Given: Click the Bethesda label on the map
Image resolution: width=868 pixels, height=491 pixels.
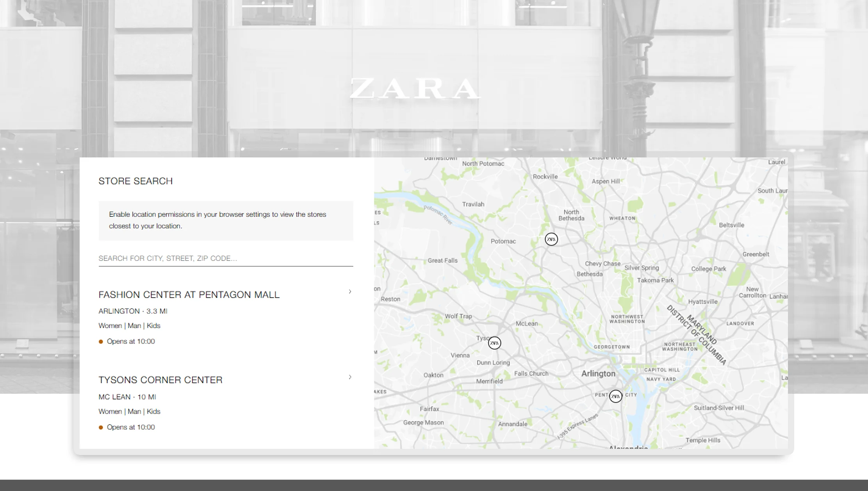Looking at the screenshot, I should click(x=590, y=274).
